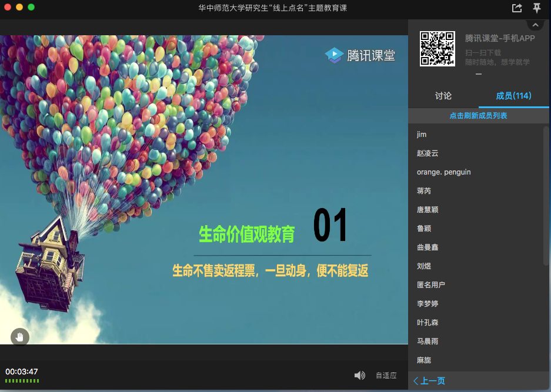Screen dimensions: 551x392
Task: Click the Tencent Classroom logo on video
Action: (x=360, y=55)
